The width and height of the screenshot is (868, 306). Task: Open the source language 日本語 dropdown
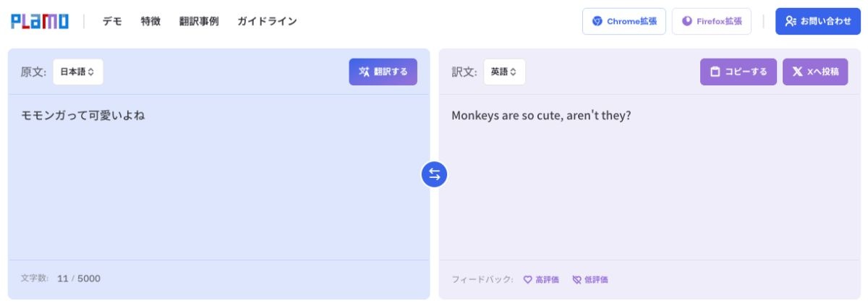[x=77, y=72]
